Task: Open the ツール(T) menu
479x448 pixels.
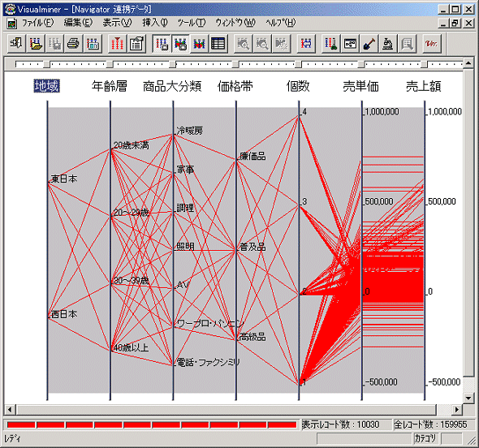Action: [192, 23]
